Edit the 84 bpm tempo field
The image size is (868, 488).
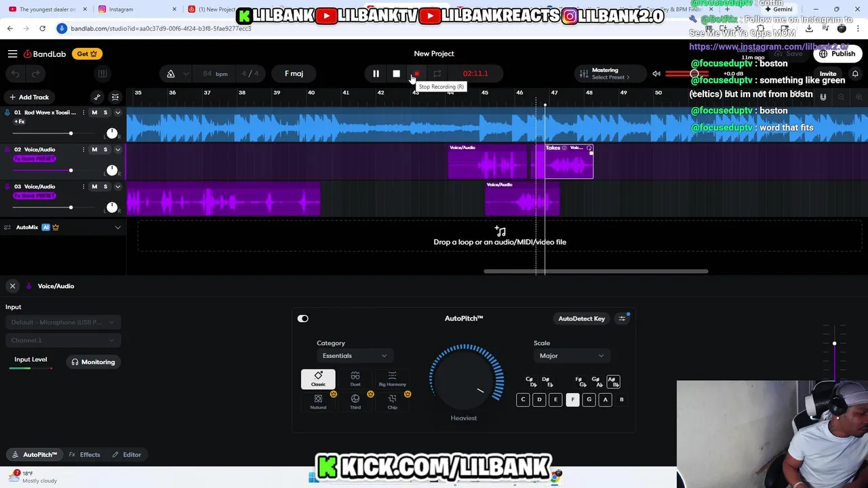(216, 73)
